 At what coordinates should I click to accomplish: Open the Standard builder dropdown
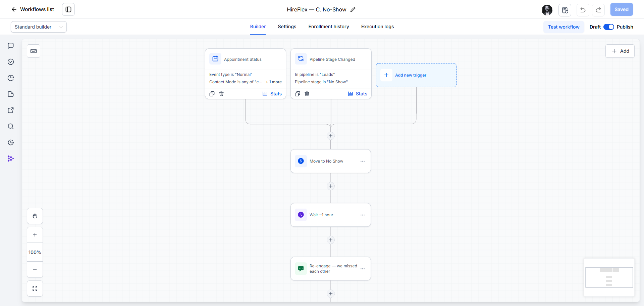(39, 27)
